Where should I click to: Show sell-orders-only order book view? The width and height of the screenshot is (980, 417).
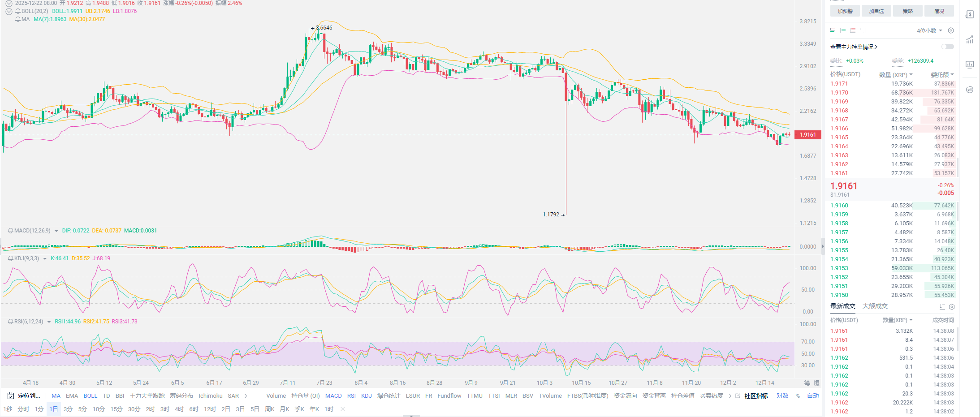pos(853,30)
